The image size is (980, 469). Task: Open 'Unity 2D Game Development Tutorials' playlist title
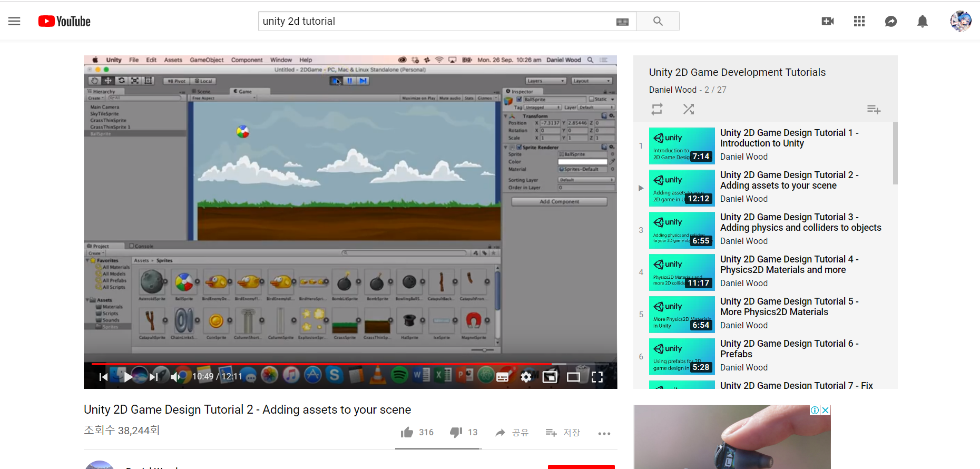click(737, 72)
